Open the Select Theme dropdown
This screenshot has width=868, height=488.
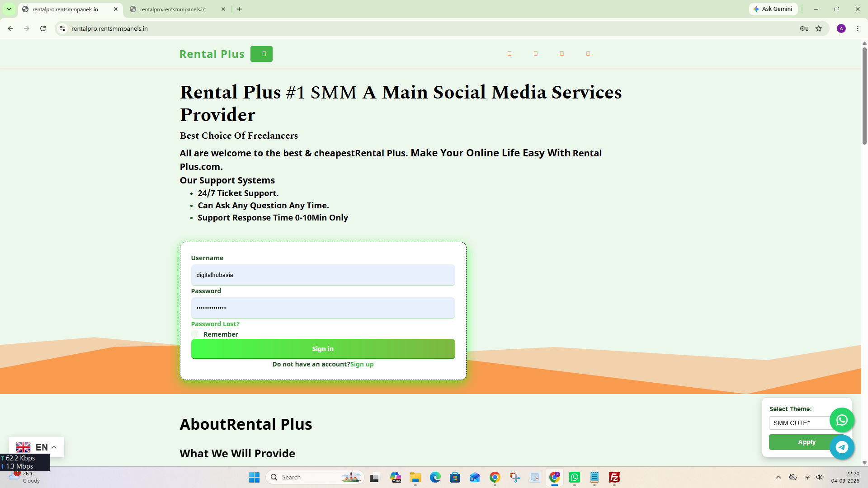[799, 423]
